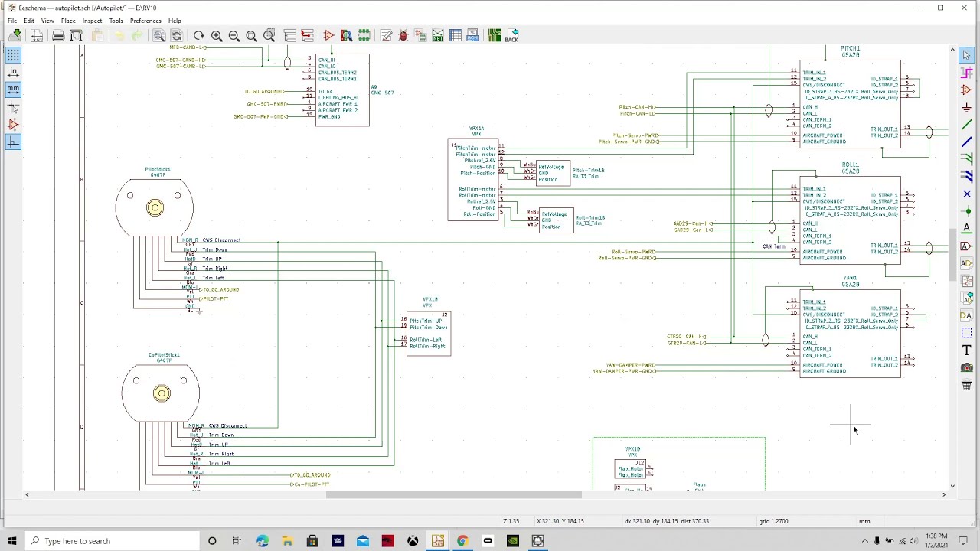Open the Plot schematic tool

coord(76,35)
